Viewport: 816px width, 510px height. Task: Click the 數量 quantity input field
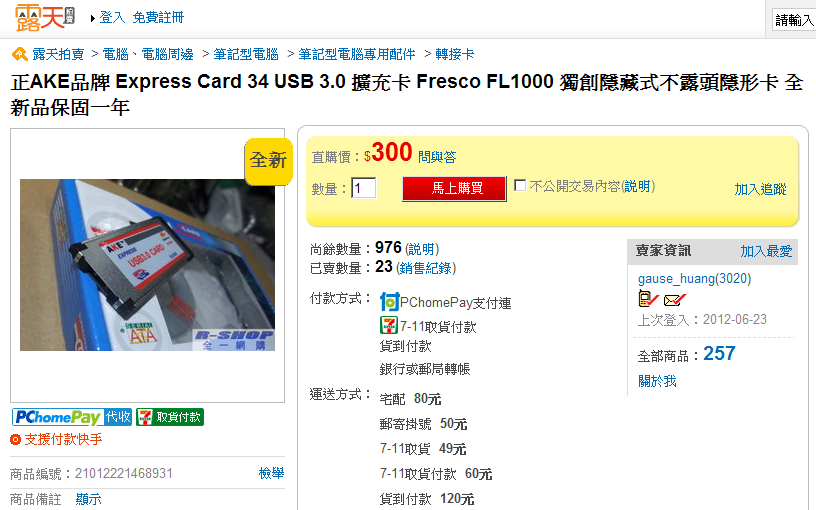point(364,188)
